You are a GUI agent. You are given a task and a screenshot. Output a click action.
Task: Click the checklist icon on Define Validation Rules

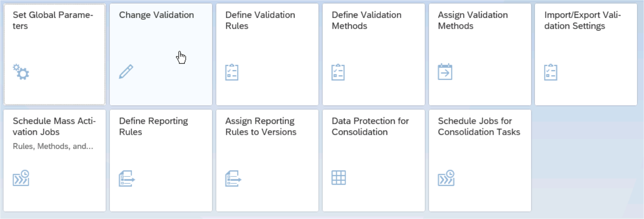coord(232,72)
